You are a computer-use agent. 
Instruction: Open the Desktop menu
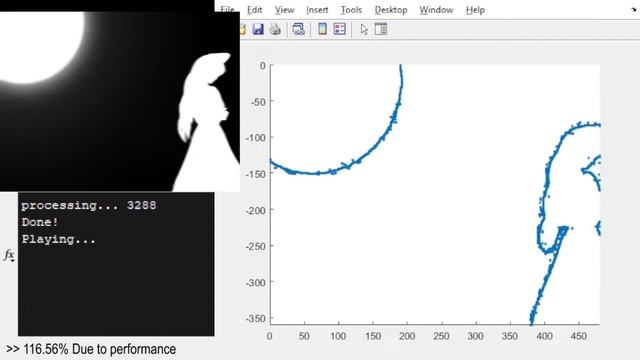pos(391,10)
